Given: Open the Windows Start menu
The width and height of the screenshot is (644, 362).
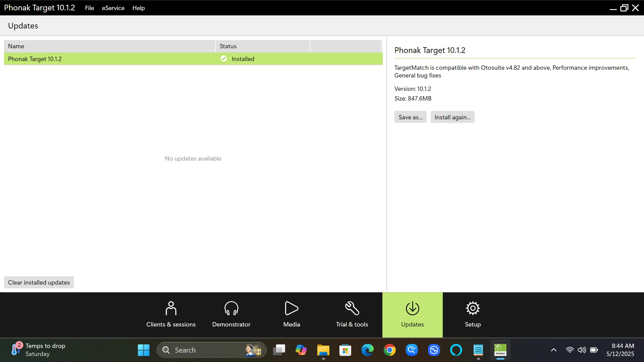Looking at the screenshot, I should tap(144, 350).
